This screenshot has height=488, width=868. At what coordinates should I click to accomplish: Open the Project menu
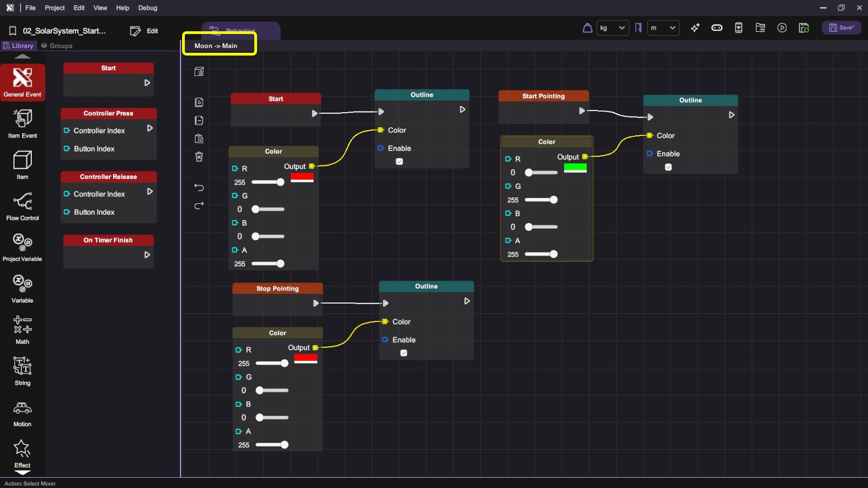(x=54, y=8)
